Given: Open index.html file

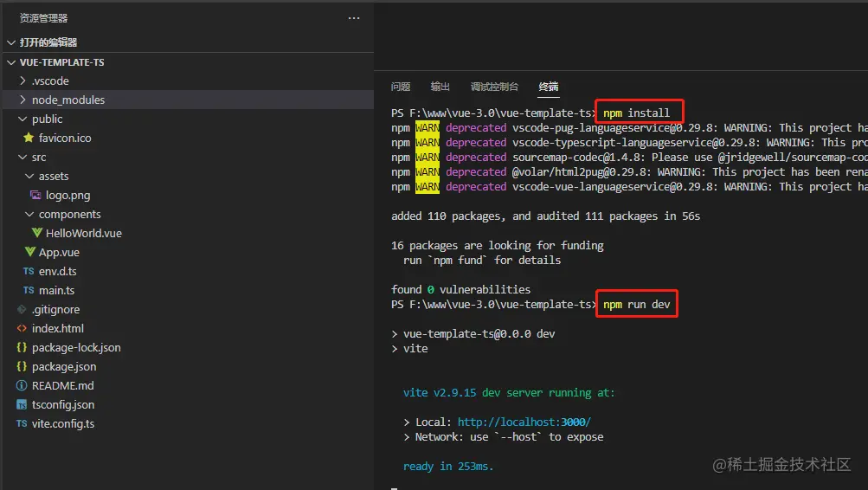Looking at the screenshot, I should (x=58, y=328).
